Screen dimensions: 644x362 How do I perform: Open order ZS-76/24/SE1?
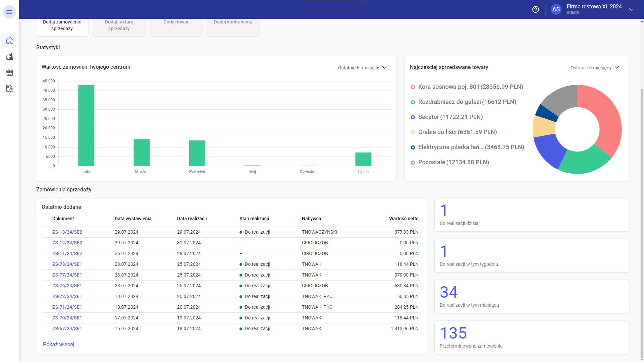tap(67, 286)
